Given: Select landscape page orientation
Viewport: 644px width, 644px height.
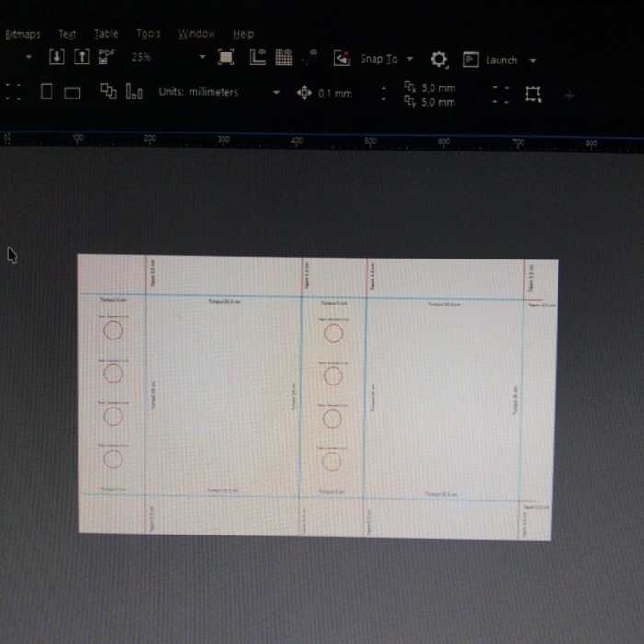Looking at the screenshot, I should point(72,92).
